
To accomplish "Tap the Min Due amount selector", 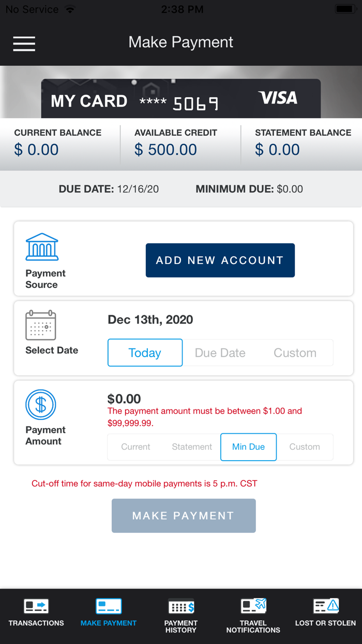I will pos(248,447).
